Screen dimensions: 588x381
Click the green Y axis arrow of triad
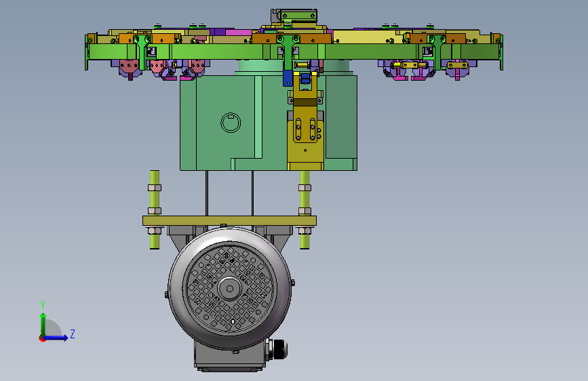[x=43, y=324]
